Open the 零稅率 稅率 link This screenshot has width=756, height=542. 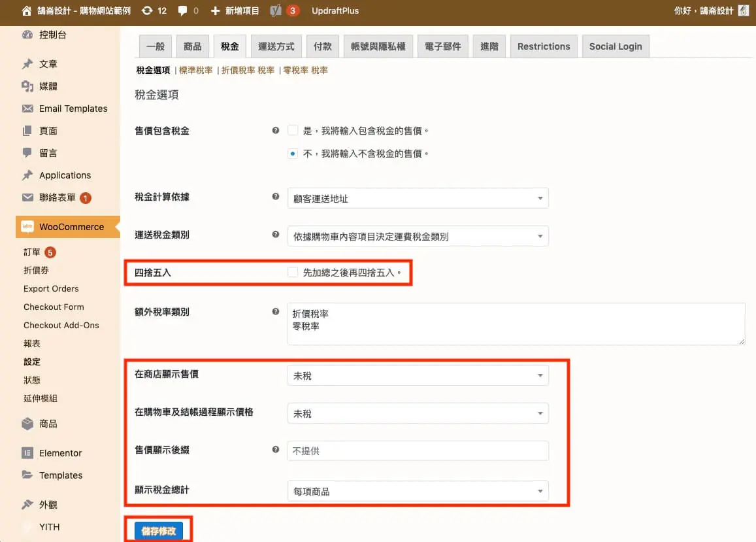pyautogui.click(x=305, y=71)
